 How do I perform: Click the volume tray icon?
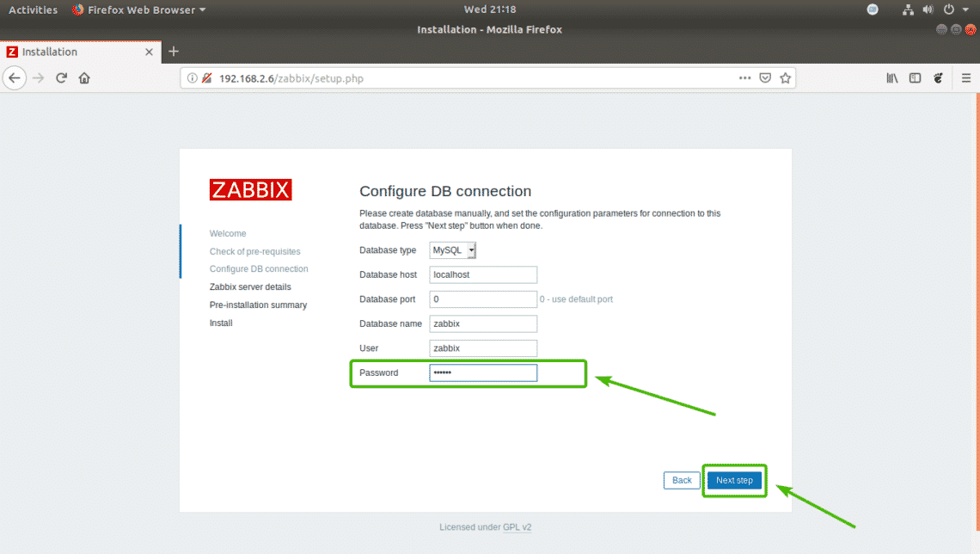point(928,9)
